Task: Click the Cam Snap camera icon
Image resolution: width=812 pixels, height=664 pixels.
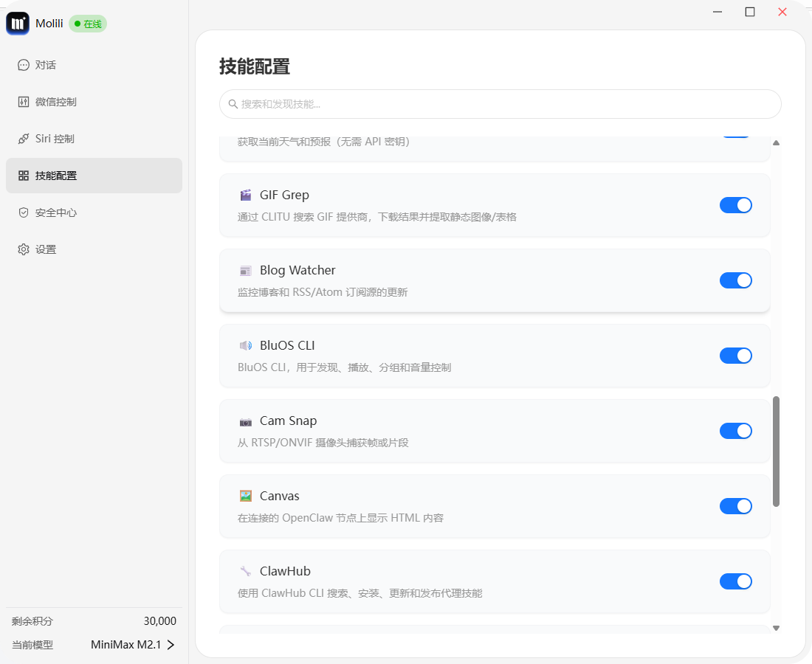Action: pyautogui.click(x=246, y=421)
